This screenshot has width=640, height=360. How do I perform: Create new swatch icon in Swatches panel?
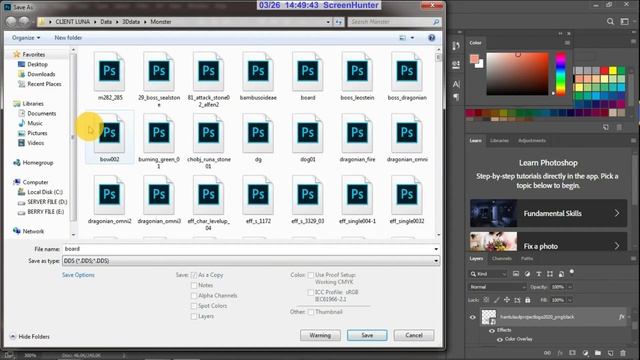[606, 127]
